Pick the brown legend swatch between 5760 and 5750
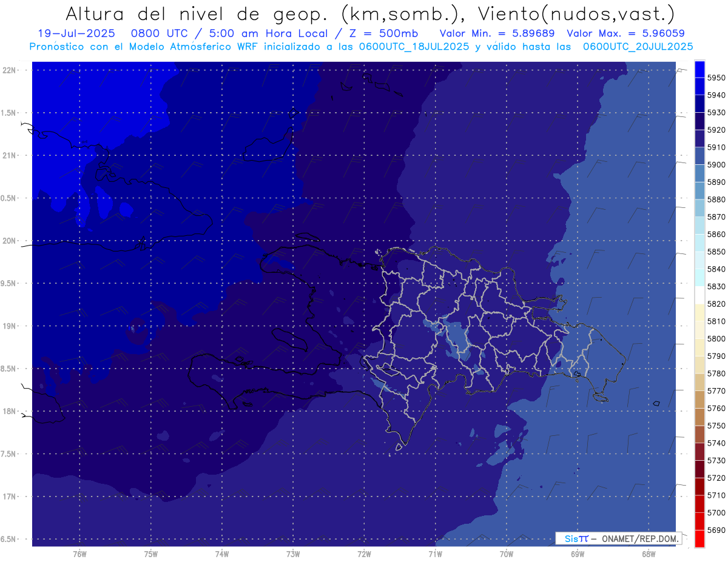Image resolution: width=728 pixels, height=562 pixels. coord(699,417)
